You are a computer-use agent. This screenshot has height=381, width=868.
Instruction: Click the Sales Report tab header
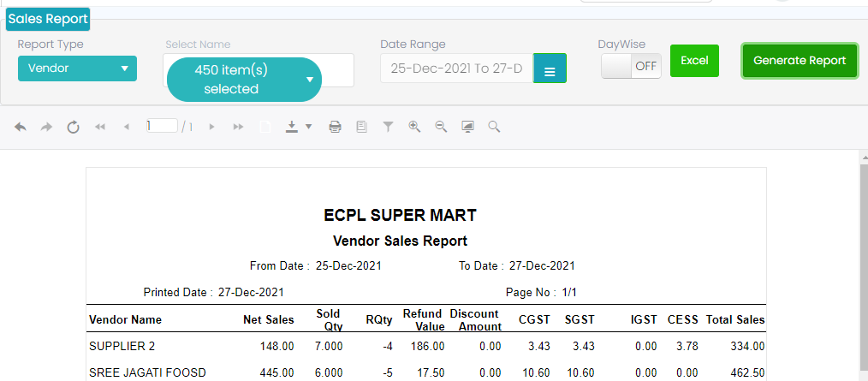coord(47,19)
